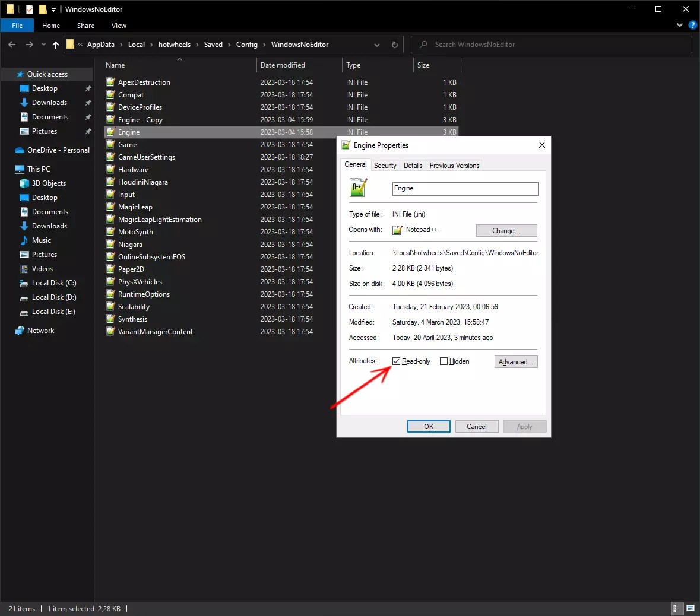Click the Back navigation arrow
Viewport: 700px width, 616px height.
pos(12,45)
